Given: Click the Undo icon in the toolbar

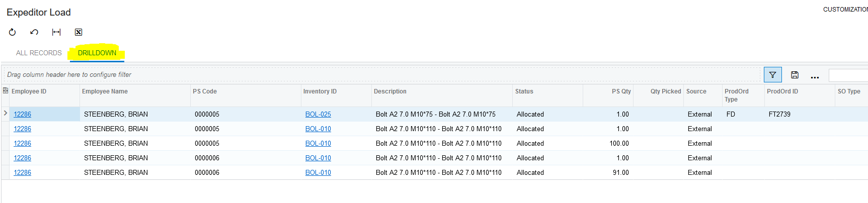Looking at the screenshot, I should (x=34, y=32).
